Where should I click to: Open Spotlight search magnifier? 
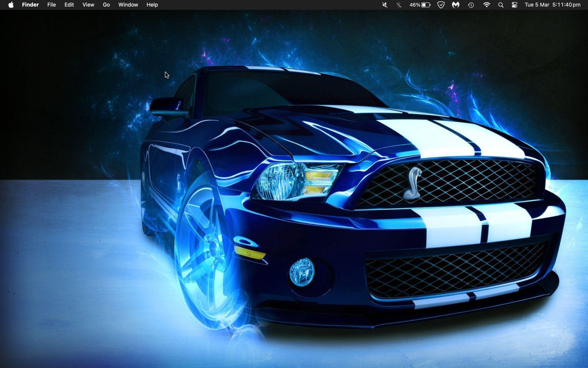(501, 5)
